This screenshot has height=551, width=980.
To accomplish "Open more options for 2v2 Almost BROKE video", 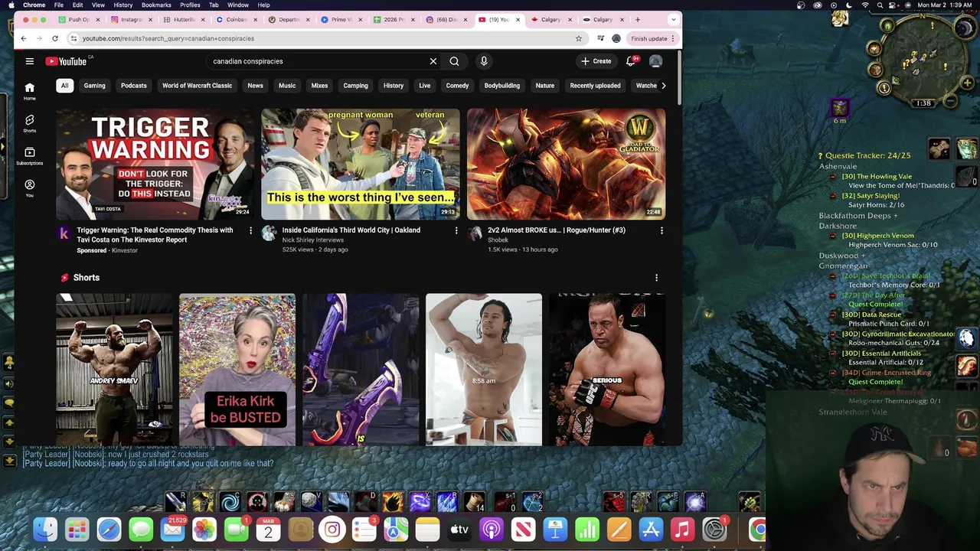I will coord(661,230).
